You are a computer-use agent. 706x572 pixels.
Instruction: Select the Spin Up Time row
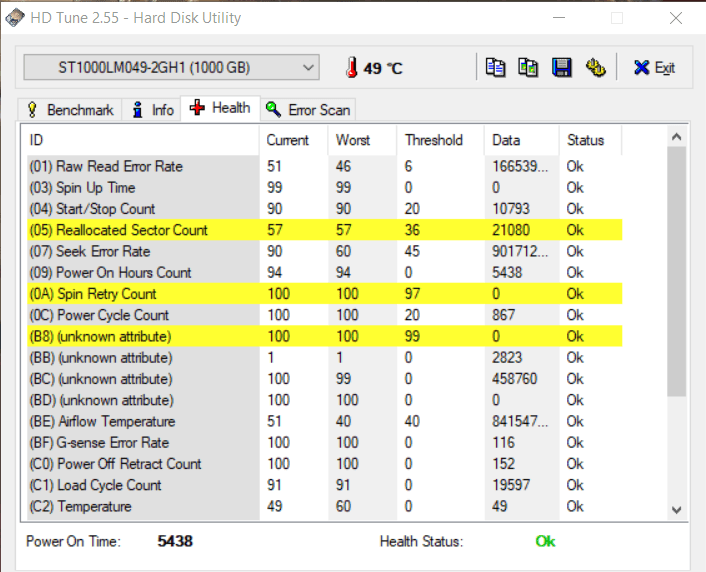324,187
